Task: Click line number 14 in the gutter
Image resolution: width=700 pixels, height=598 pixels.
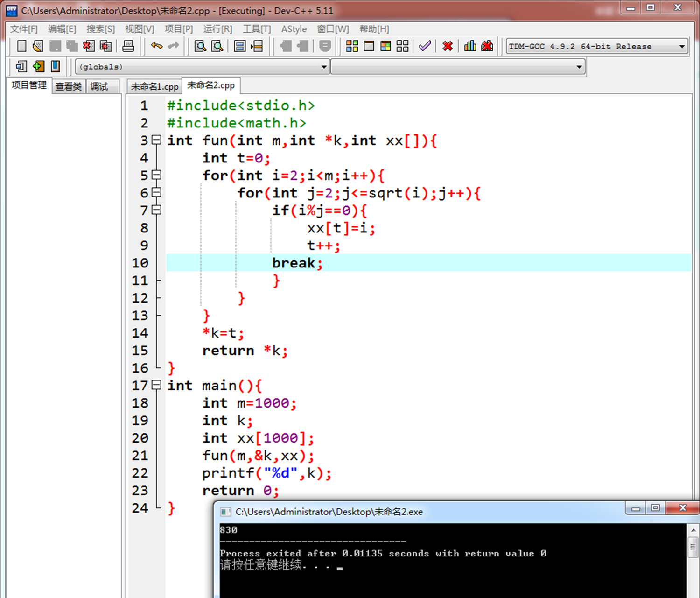Action: tap(140, 333)
